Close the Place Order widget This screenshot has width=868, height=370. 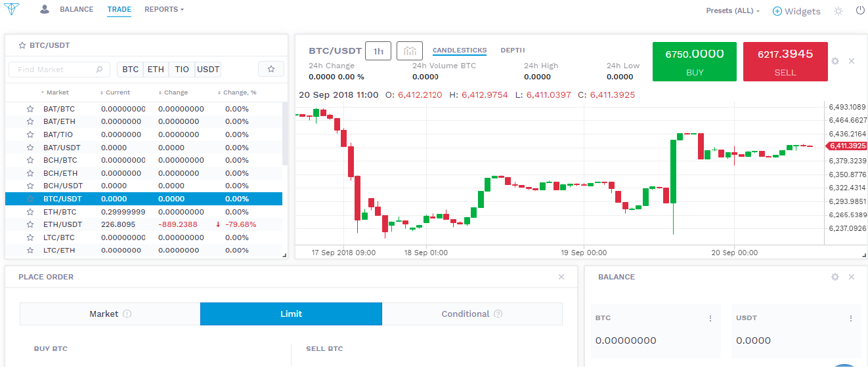tap(561, 277)
